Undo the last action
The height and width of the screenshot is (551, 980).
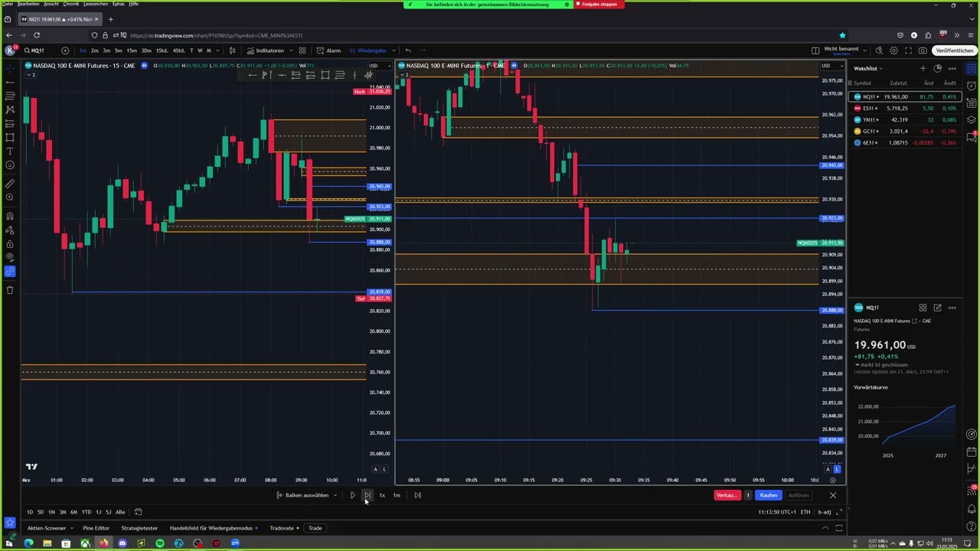pyautogui.click(x=408, y=51)
